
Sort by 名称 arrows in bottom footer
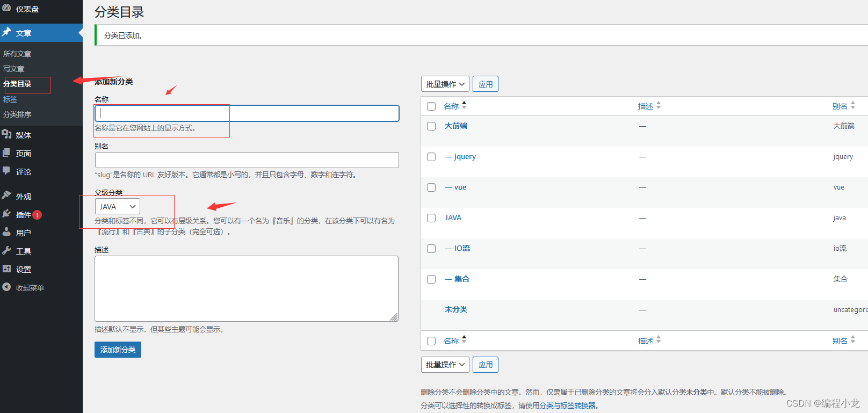pos(464,340)
